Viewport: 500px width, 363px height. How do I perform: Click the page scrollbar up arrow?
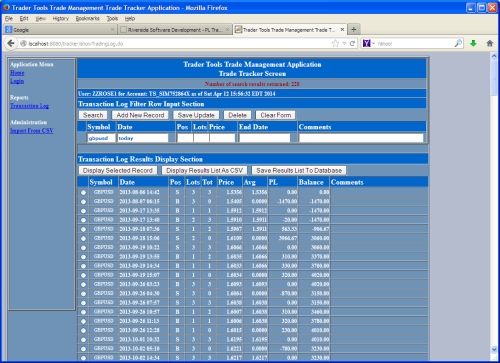(494, 56)
